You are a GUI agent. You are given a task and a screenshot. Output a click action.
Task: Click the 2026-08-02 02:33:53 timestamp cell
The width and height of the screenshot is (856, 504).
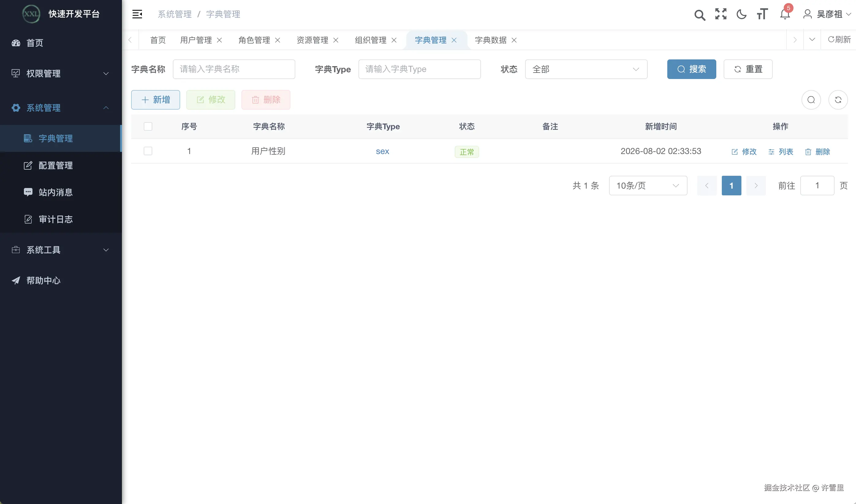(661, 151)
